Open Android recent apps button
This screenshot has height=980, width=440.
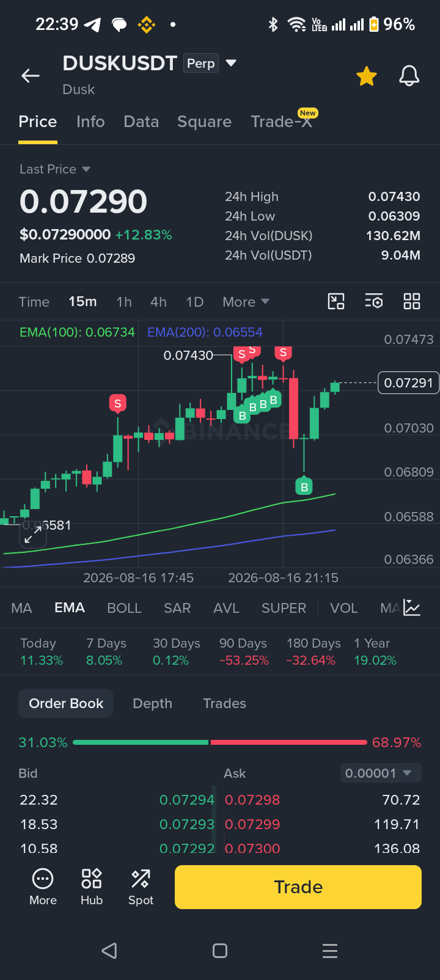click(x=330, y=951)
